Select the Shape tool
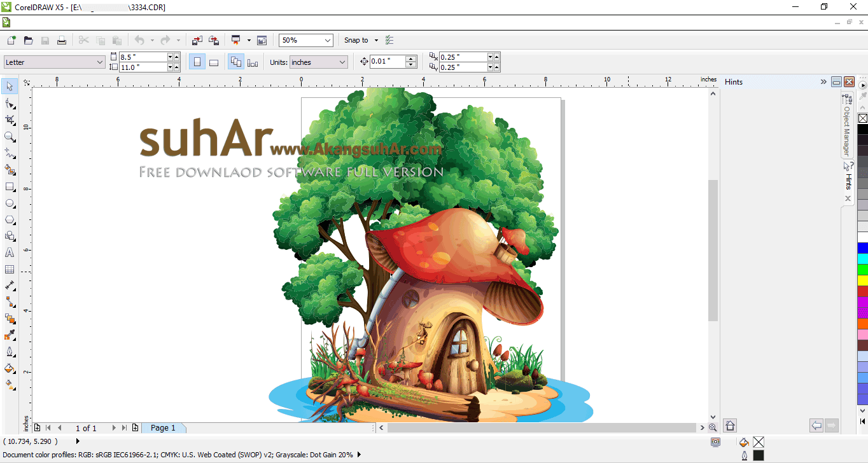The image size is (868, 463). (x=10, y=103)
